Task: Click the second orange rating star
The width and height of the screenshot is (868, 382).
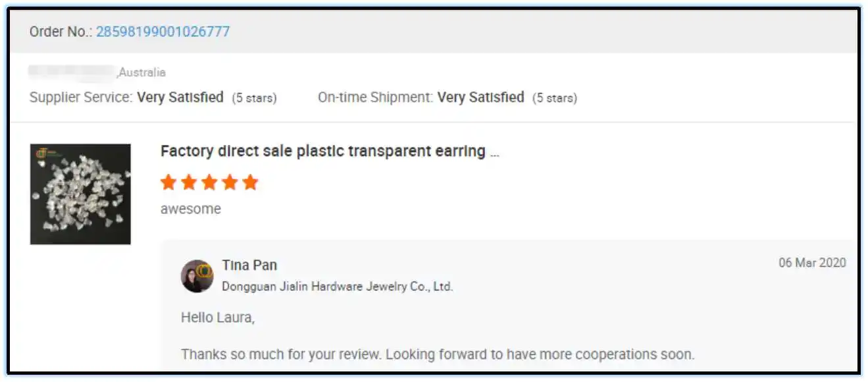Action: coord(189,182)
